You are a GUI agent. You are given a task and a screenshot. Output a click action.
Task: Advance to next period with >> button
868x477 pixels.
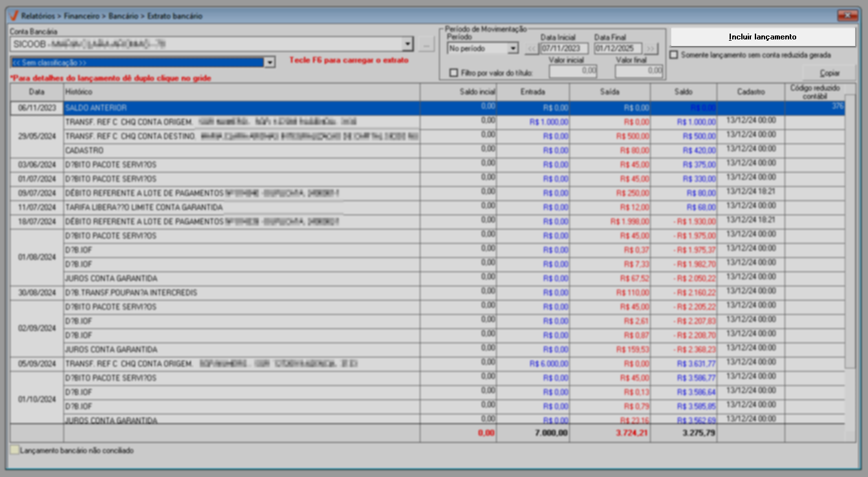[651, 48]
